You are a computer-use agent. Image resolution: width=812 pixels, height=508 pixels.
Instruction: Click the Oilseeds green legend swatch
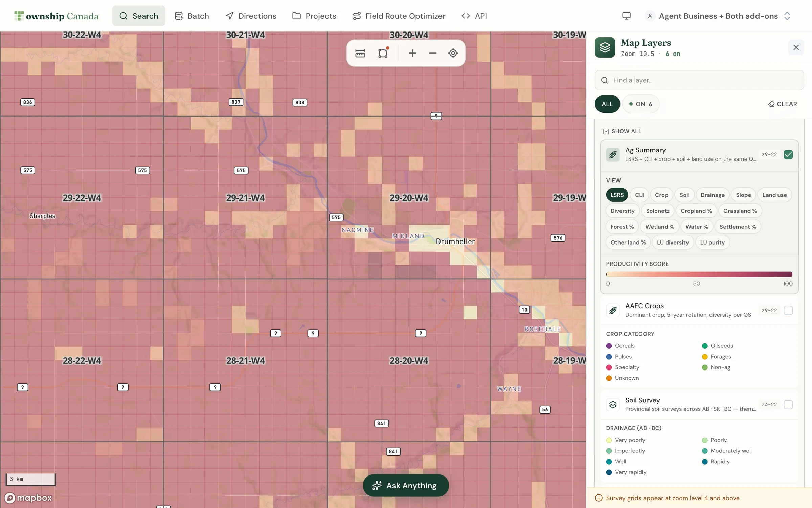(x=705, y=346)
